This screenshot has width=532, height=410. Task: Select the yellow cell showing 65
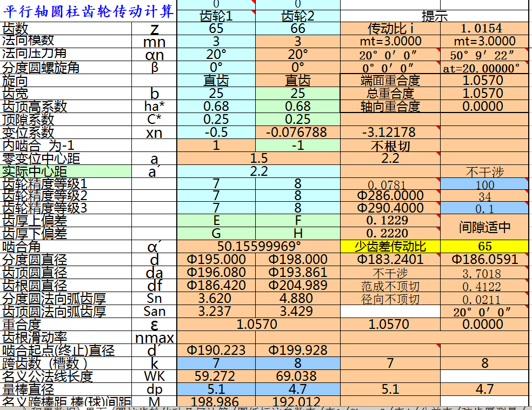pos(484,247)
